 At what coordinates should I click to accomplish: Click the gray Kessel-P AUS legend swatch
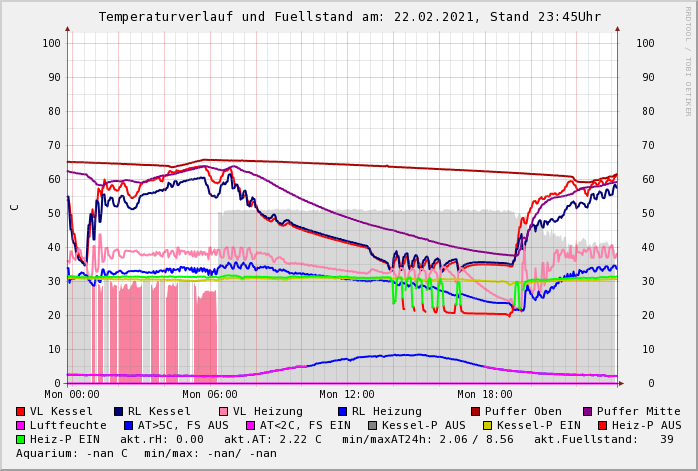tap(372, 426)
